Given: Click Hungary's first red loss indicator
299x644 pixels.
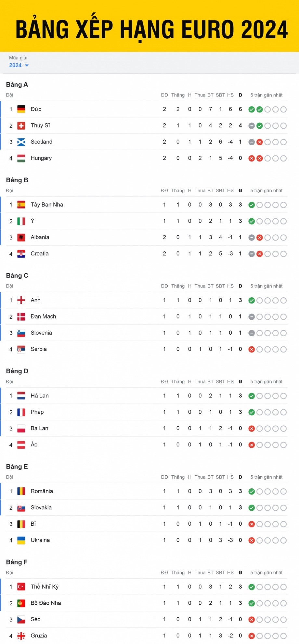Looking at the screenshot, I should (x=252, y=159).
